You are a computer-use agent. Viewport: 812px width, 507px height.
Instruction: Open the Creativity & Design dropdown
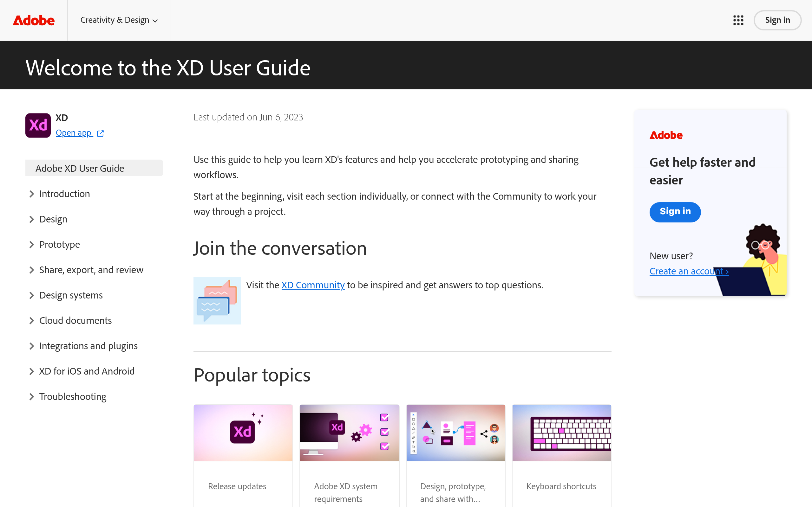[x=119, y=20]
